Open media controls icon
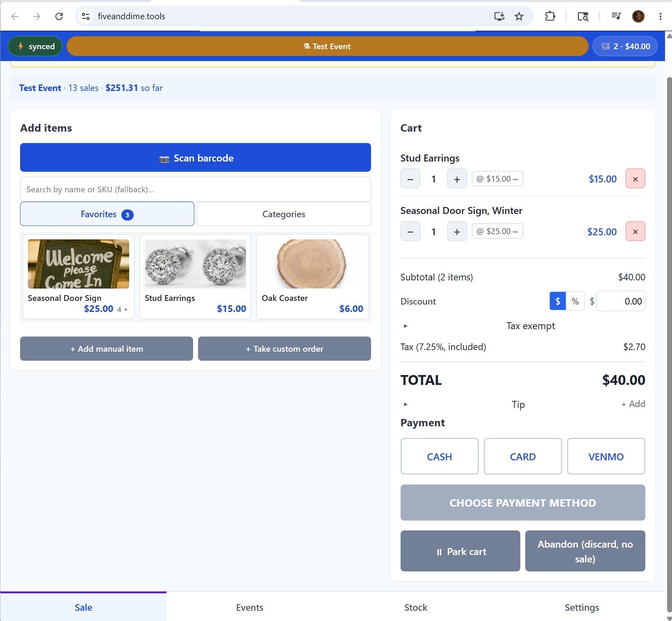Viewport: 672px width, 621px height. [616, 16]
